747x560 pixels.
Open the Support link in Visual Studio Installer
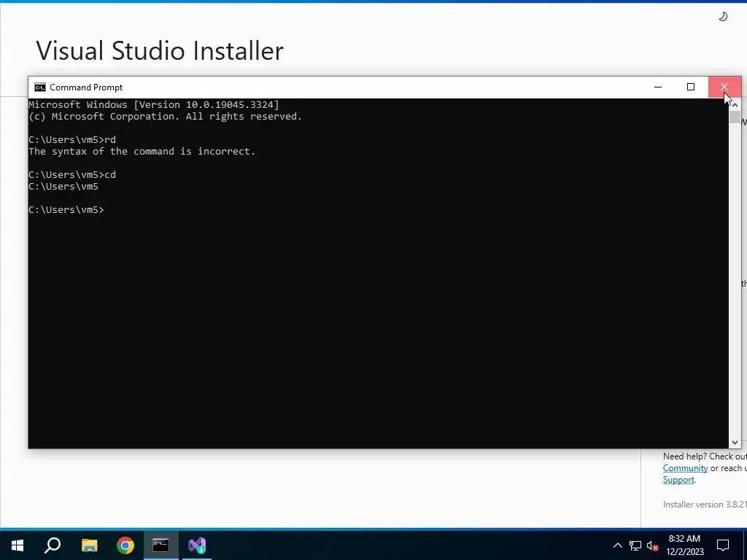pyautogui.click(x=678, y=480)
